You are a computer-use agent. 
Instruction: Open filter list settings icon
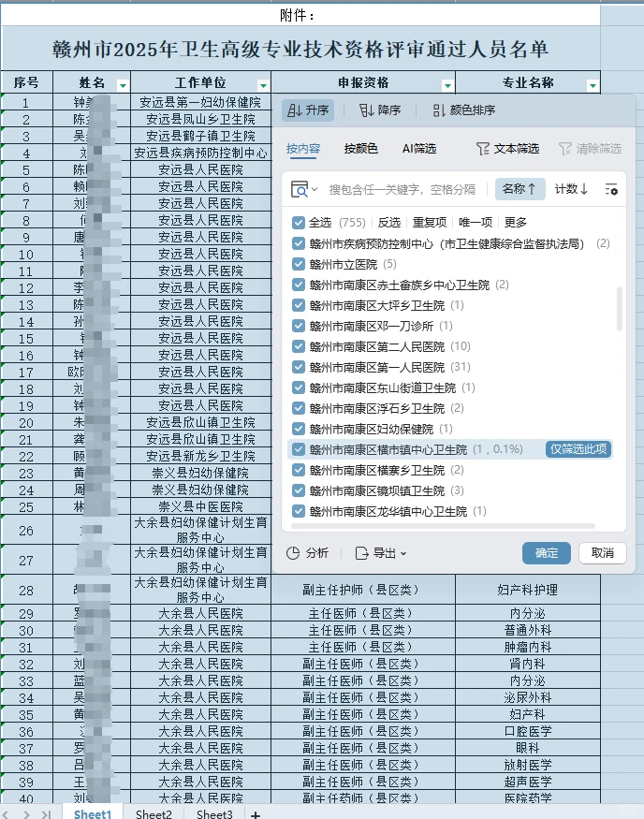(x=611, y=189)
